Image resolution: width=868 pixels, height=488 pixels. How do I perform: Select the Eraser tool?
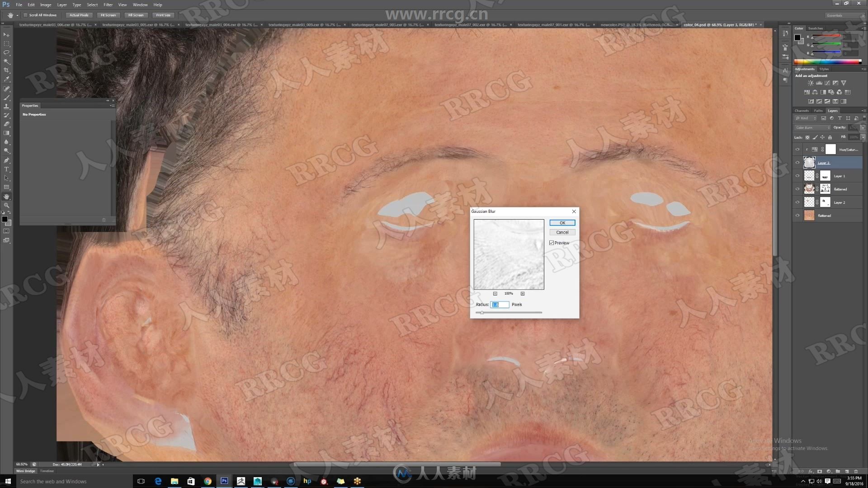coord(6,124)
